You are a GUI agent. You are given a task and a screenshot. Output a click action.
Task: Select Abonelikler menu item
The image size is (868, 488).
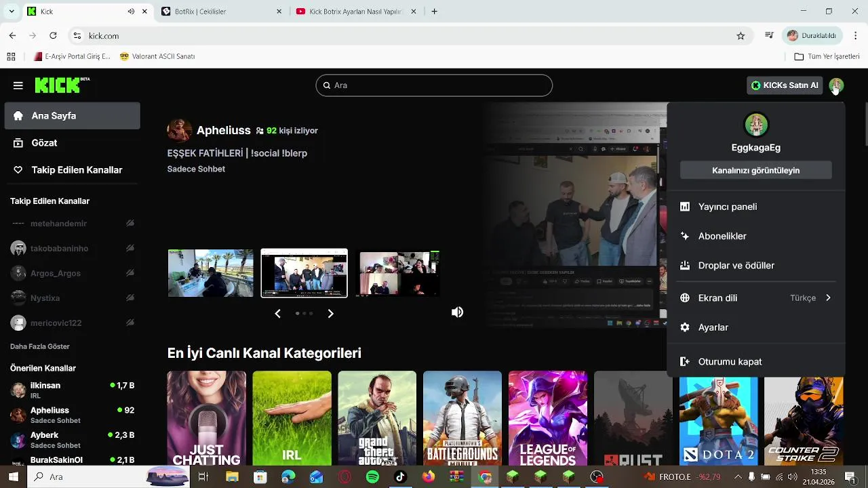756,236
